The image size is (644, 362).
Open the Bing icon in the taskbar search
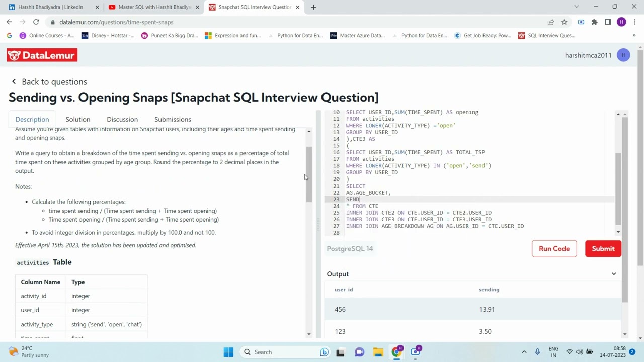pos(325,352)
